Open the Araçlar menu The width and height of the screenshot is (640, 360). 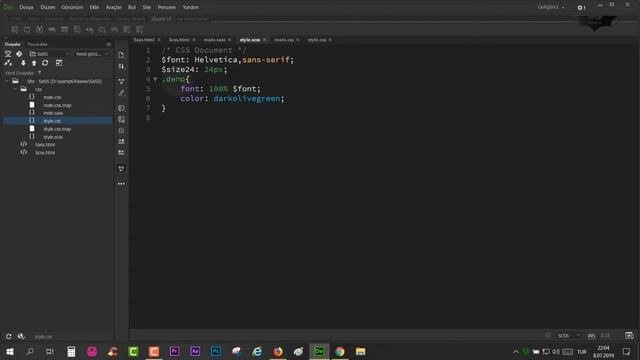(114, 7)
